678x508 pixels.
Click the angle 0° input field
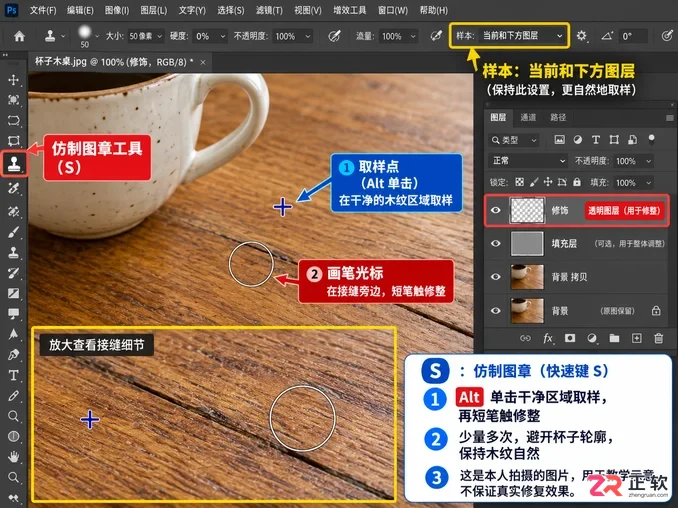633,36
